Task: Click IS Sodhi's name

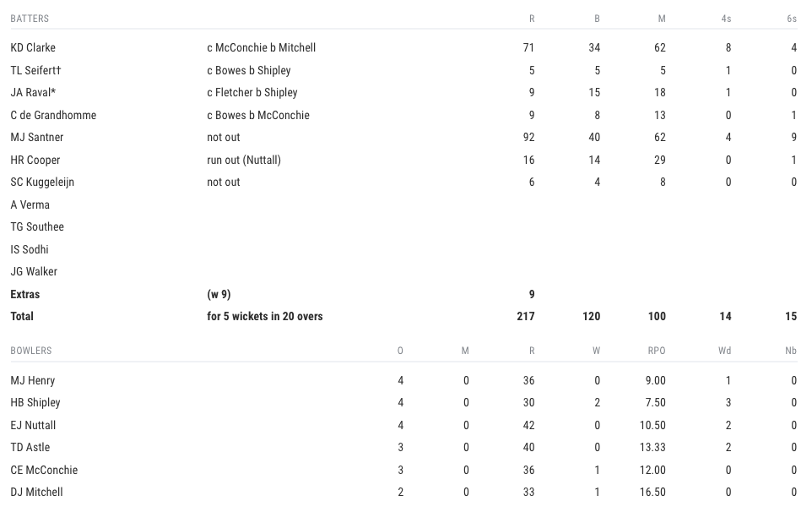Action: [30, 249]
